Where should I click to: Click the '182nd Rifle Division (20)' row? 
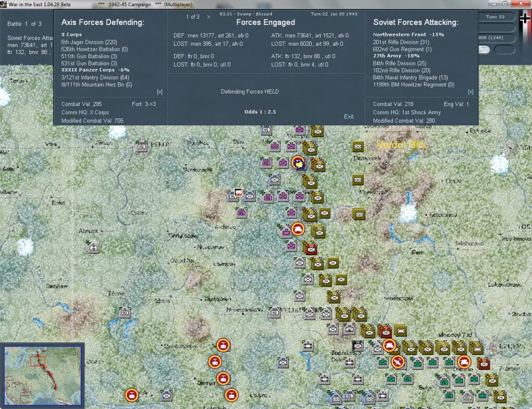pos(402,71)
